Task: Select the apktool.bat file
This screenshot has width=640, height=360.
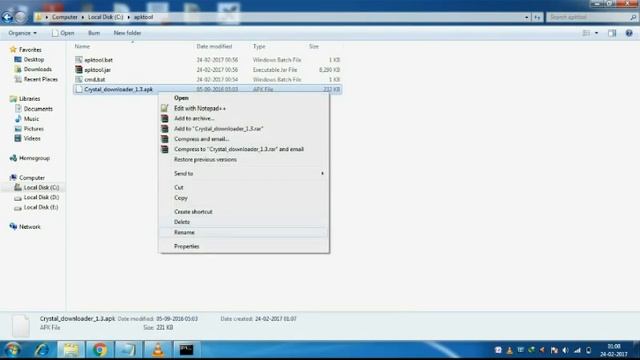Action: coord(98,60)
